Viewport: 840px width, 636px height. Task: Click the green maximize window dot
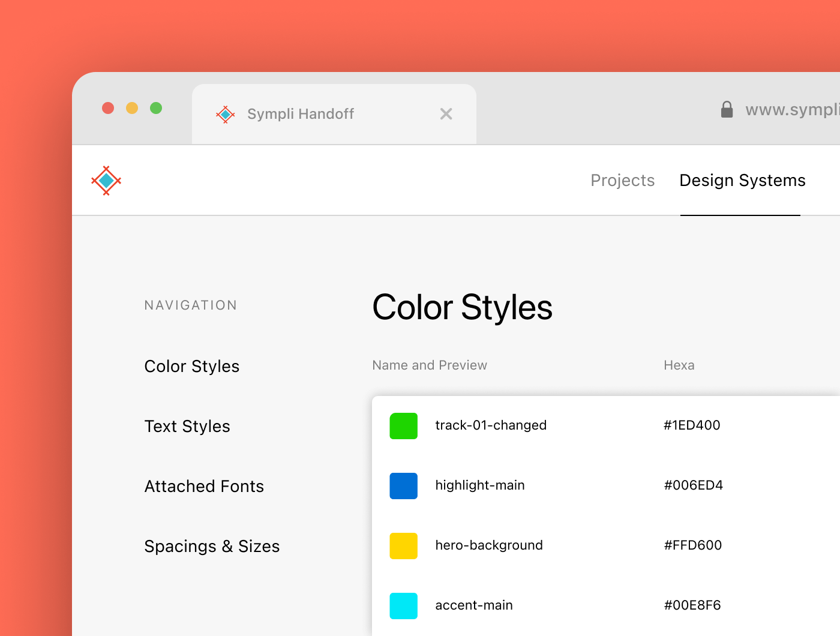[x=156, y=108]
